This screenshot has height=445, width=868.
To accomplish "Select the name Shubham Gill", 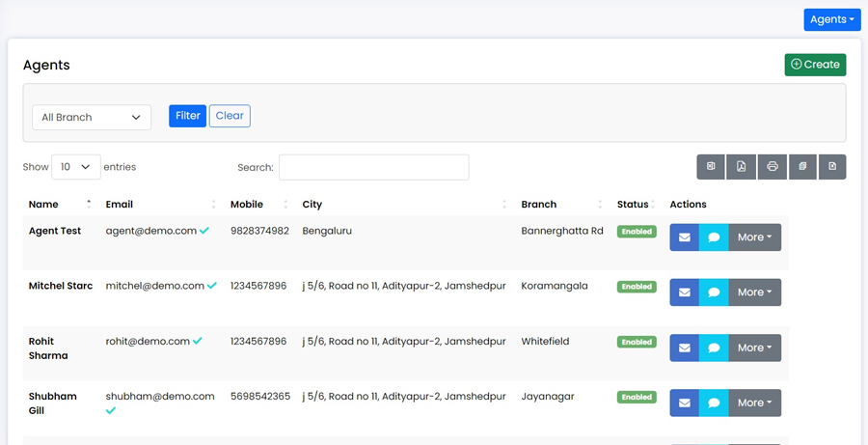I will 53,403.
